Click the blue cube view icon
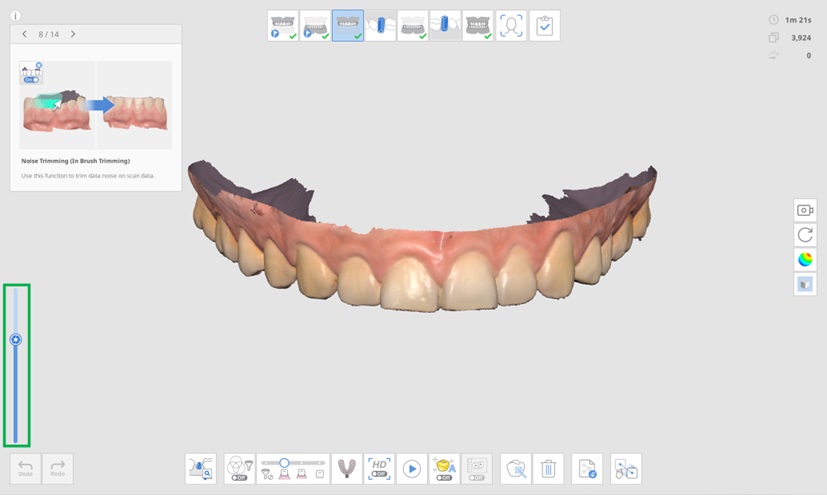This screenshot has width=827, height=495. (x=805, y=285)
